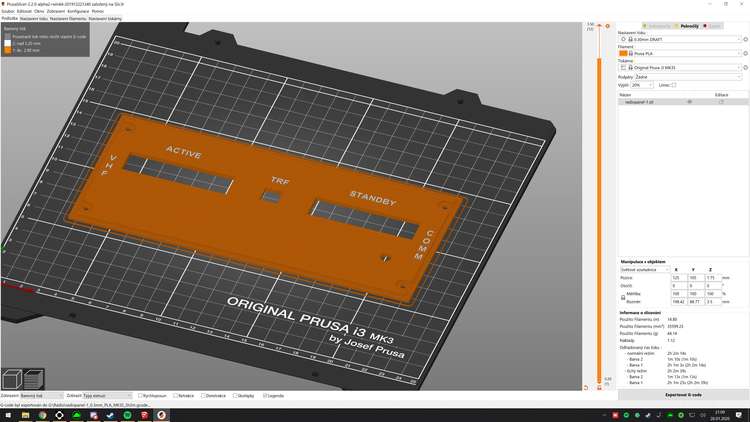This screenshot has width=750, height=422.
Task: Open the Okno menu
Action: 39,11
